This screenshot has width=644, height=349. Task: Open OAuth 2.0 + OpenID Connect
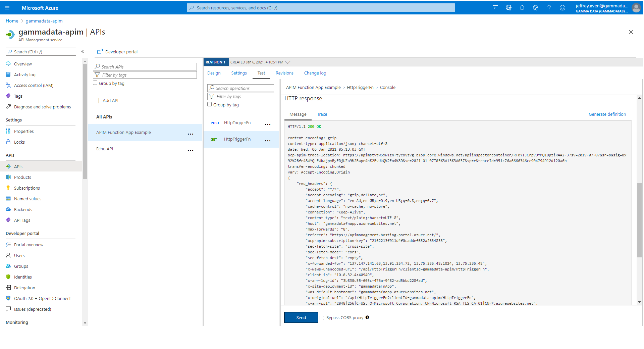point(42,298)
